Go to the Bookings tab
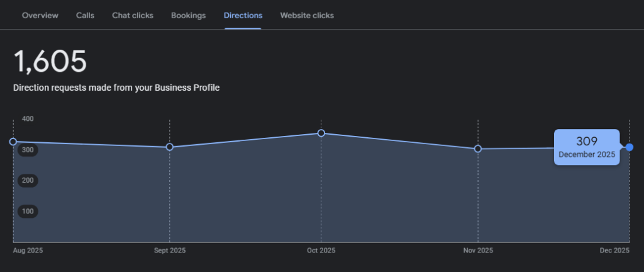 coord(188,15)
